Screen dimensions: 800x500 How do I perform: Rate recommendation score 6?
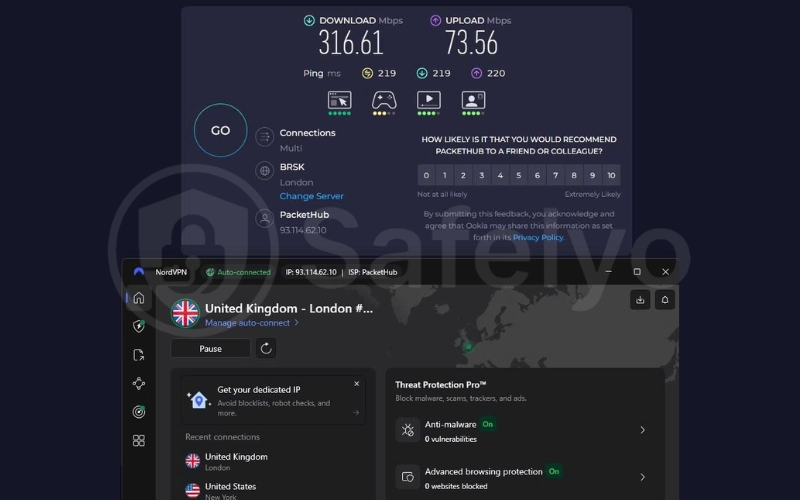[537, 175]
